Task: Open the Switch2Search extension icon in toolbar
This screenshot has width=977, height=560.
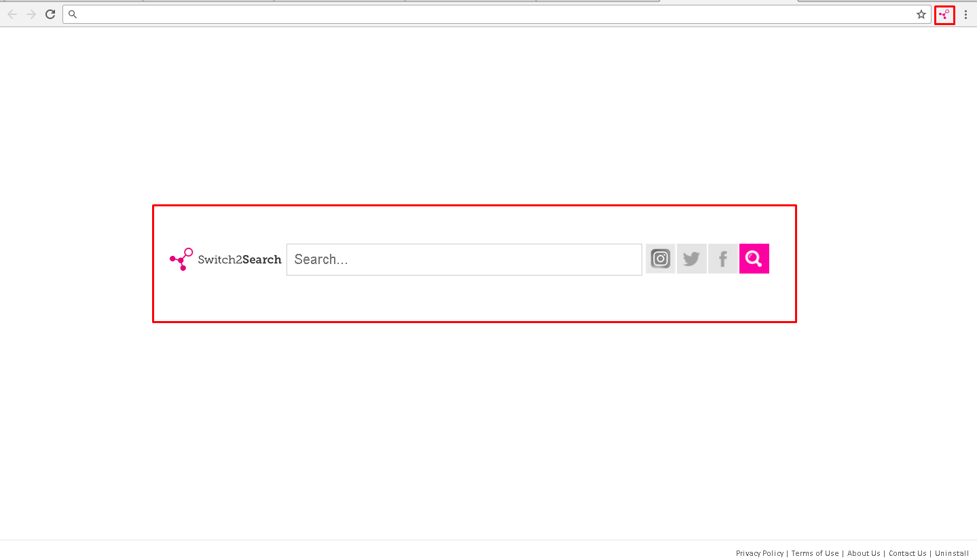Action: [x=944, y=14]
